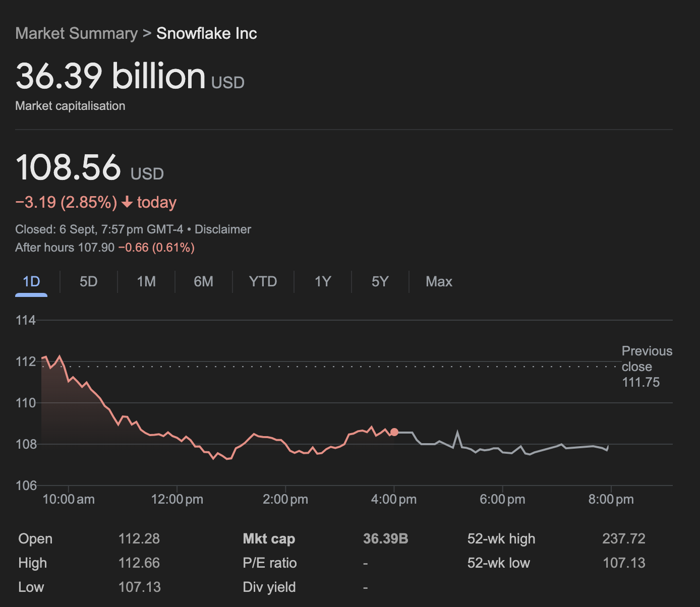Image resolution: width=700 pixels, height=607 pixels.
Task: Click the −3.19 (2.85%) change value
Action: pos(66,203)
